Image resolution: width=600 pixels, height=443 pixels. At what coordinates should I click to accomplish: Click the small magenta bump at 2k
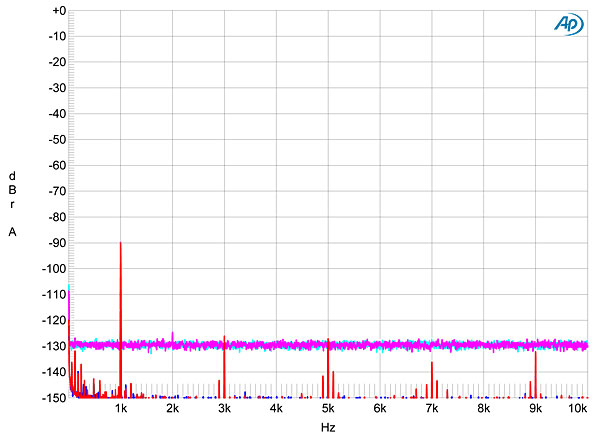(173, 335)
